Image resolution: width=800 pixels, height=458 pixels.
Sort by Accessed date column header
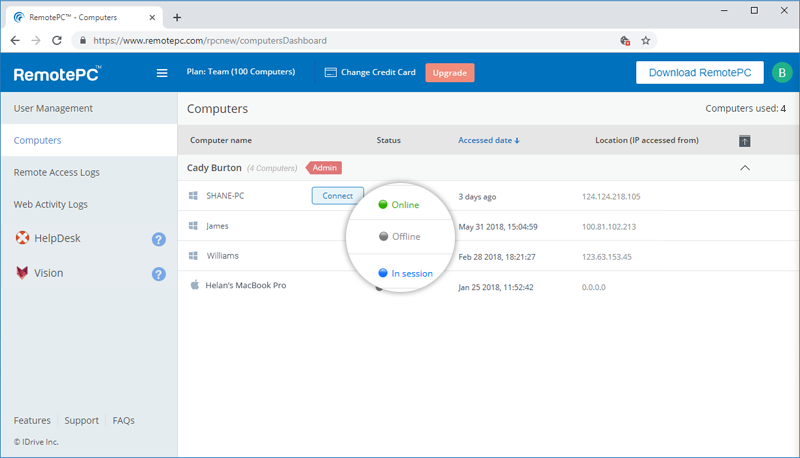488,140
